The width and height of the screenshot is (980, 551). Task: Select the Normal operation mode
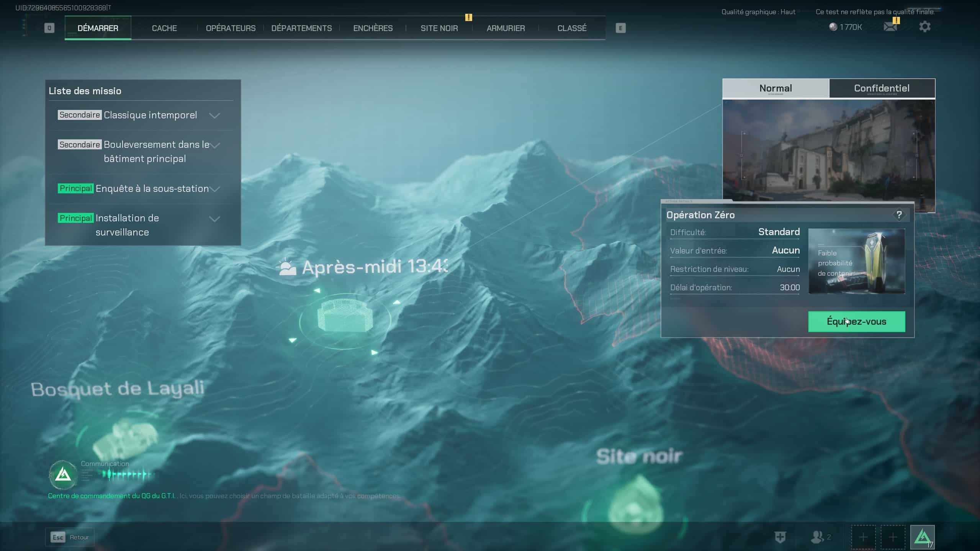[x=775, y=88]
